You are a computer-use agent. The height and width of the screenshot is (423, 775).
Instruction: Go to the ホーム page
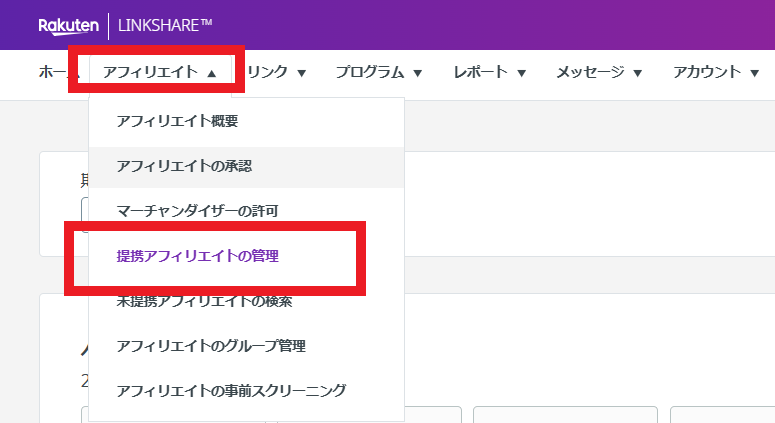pyautogui.click(x=52, y=72)
